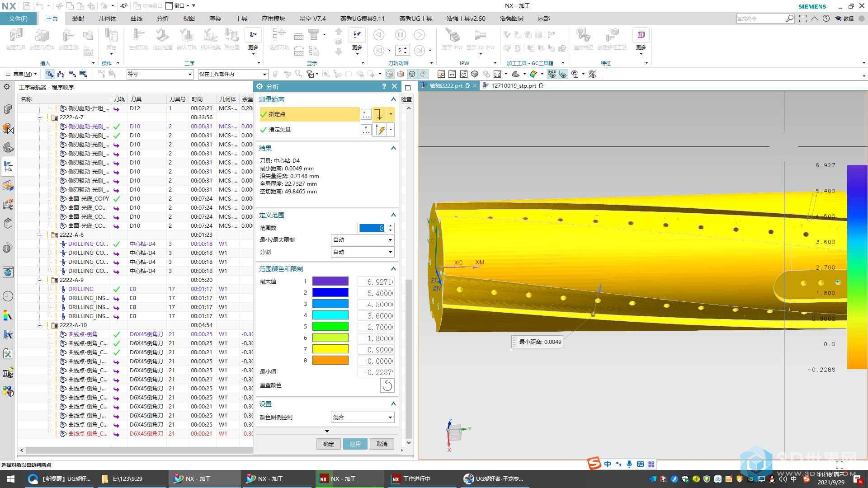Image resolution: width=868 pixels, height=488 pixels.
Task: Collapse the 测量距离 section
Action: pos(393,99)
